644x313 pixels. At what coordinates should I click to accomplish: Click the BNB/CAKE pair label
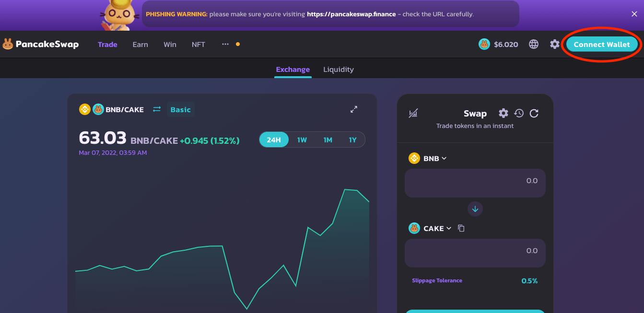pyautogui.click(x=125, y=110)
